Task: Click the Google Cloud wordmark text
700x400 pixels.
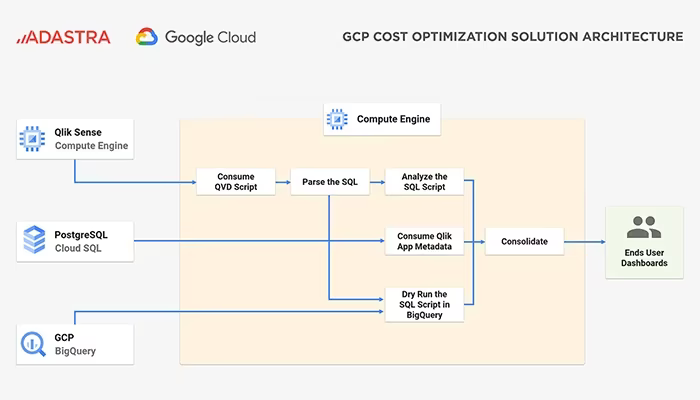Action: (210, 38)
